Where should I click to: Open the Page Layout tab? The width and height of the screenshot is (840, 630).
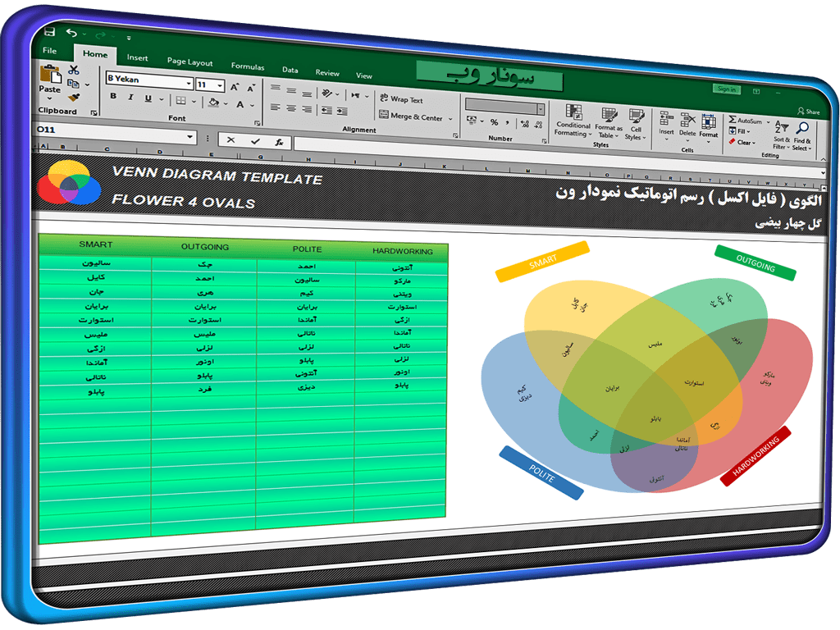(189, 62)
